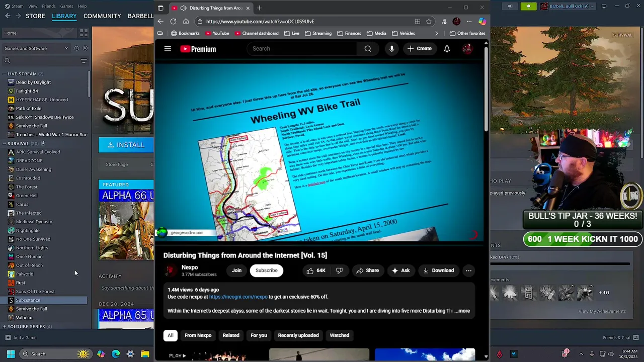Open the incogni.com/nexpo link
The height and width of the screenshot is (362, 644).
[x=238, y=297]
